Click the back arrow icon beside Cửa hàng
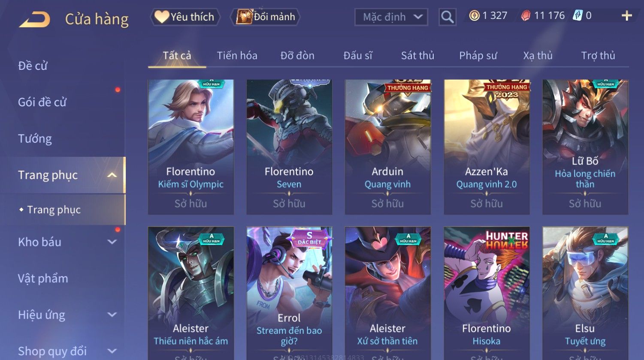 point(35,19)
